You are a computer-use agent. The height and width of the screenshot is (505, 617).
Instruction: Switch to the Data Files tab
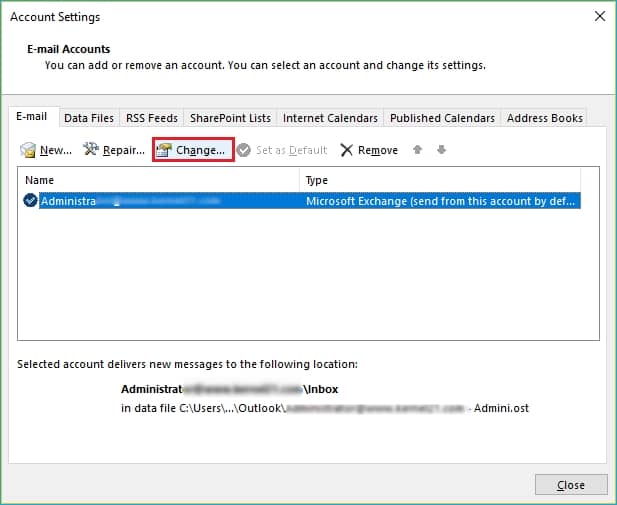89,118
